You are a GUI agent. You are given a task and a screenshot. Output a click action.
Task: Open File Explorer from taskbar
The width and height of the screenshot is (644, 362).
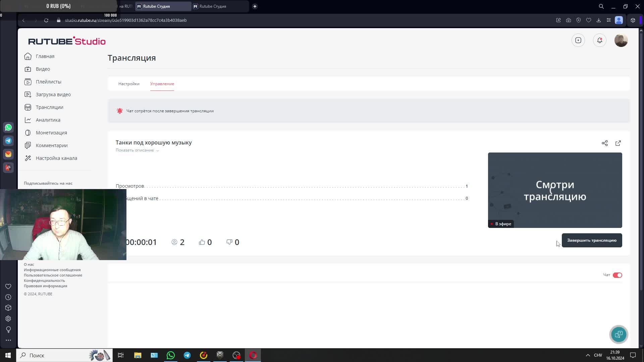(138, 355)
